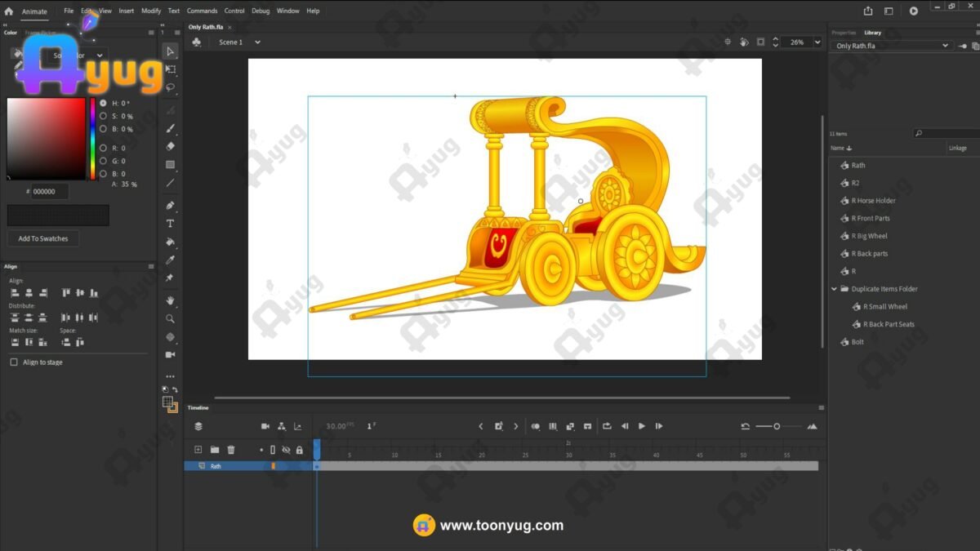
Task: Select the Red radio button
Action: point(103,149)
